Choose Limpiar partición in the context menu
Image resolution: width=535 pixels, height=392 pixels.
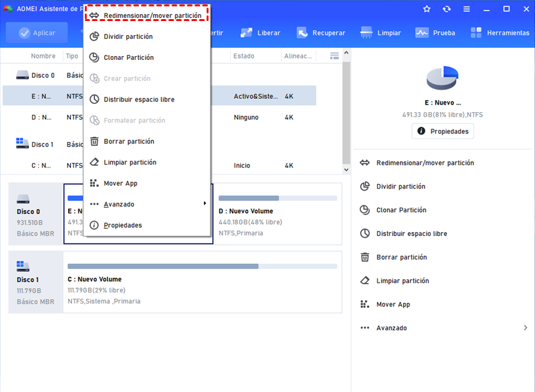pyautogui.click(x=147, y=163)
